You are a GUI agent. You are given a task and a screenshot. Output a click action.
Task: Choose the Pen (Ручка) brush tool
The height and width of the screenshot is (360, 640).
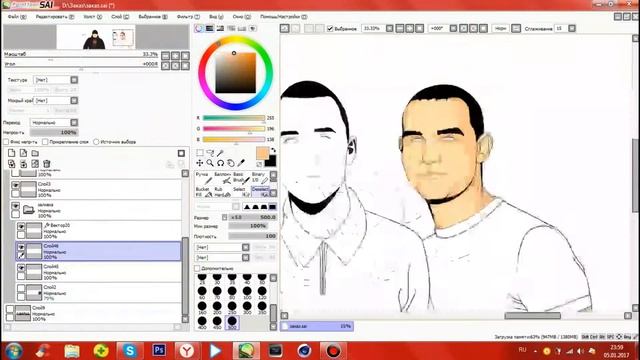203,178
